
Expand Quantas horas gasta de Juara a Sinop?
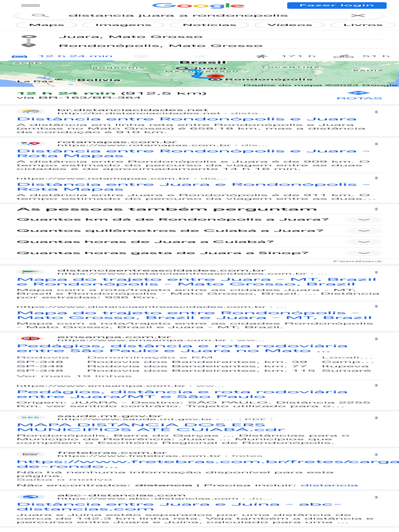[199, 253]
